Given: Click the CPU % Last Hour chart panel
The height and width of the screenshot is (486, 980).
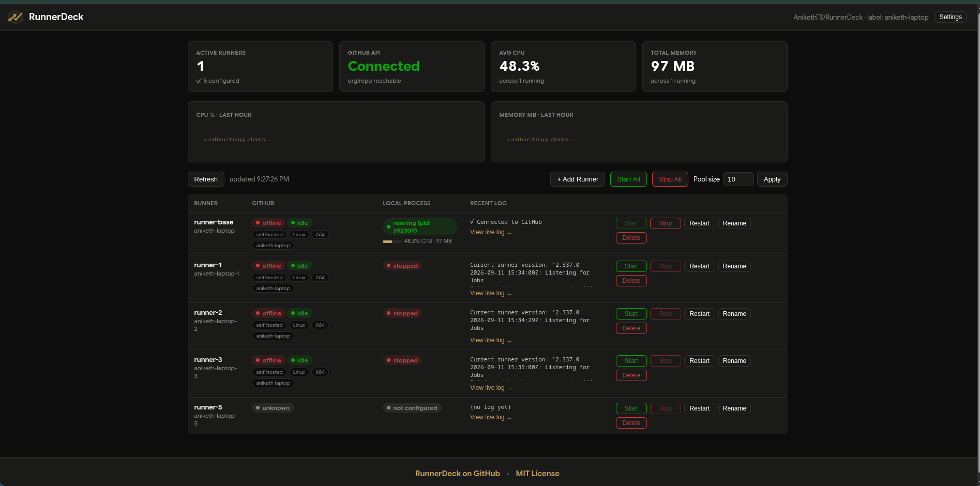Looking at the screenshot, I should (336, 132).
